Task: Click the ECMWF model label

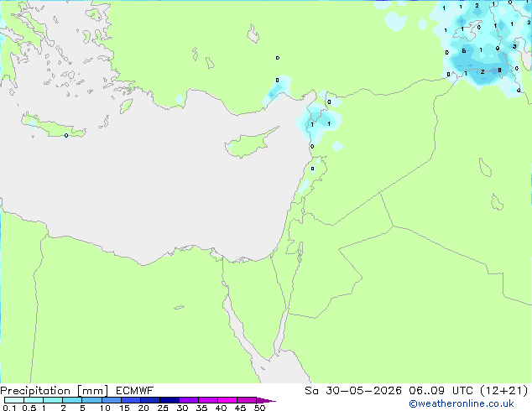Action: [x=135, y=391]
